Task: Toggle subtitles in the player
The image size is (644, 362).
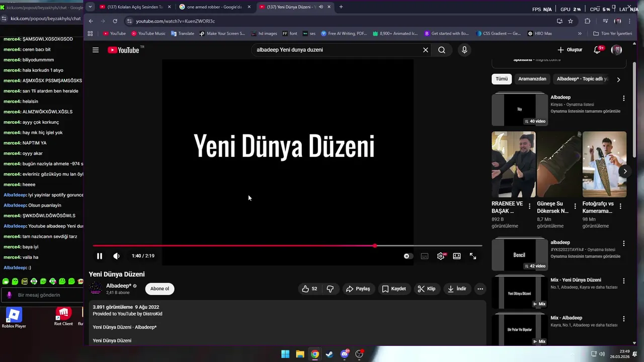Action: click(x=425, y=256)
